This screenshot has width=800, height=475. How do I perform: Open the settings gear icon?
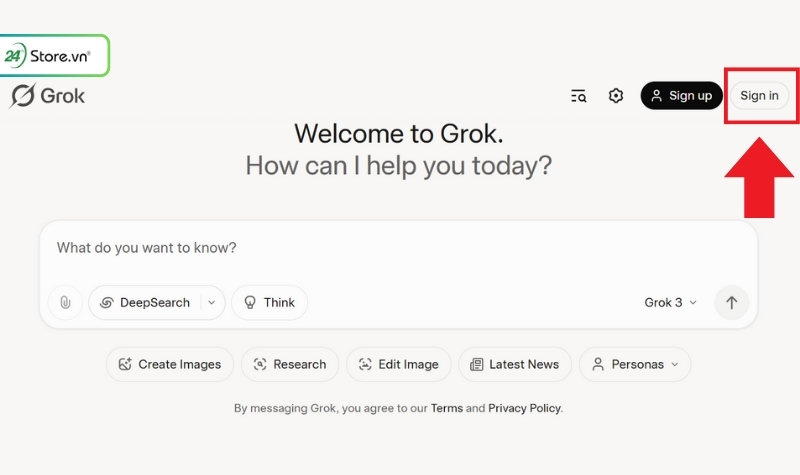616,95
